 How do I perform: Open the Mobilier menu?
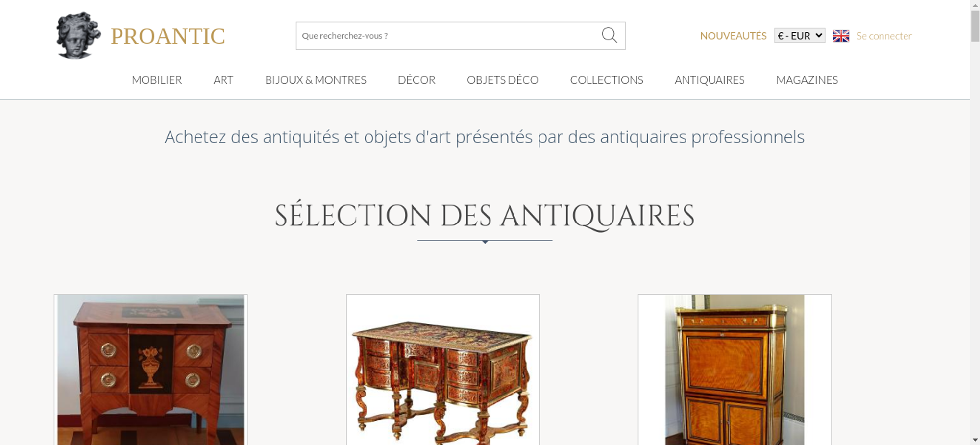[157, 80]
